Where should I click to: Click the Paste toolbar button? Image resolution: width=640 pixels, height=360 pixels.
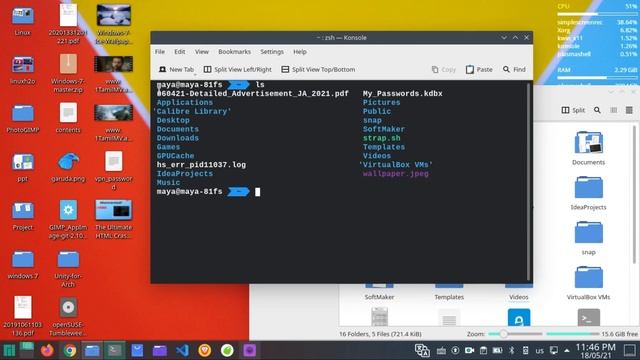[479, 69]
